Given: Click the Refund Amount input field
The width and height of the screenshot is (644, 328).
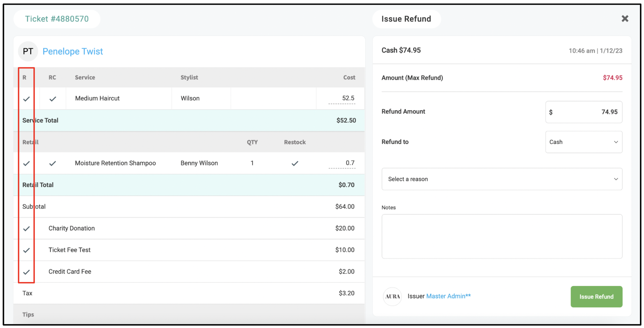Looking at the screenshot, I should point(584,112).
